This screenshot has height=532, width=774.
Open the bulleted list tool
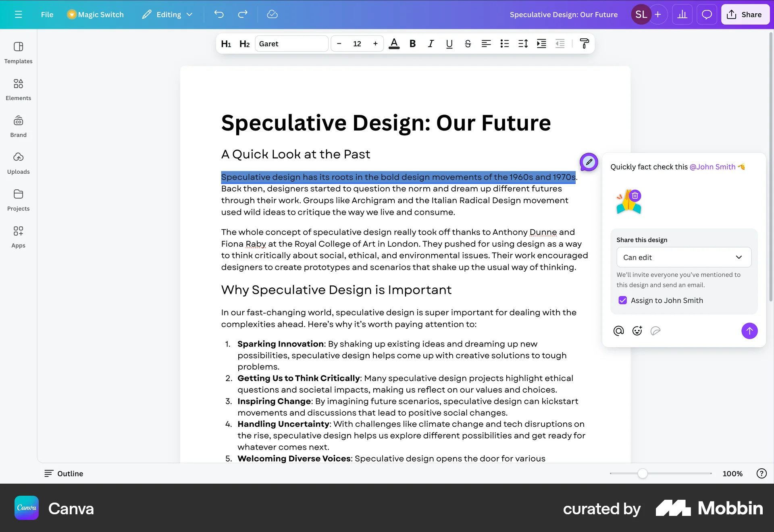[504, 44]
